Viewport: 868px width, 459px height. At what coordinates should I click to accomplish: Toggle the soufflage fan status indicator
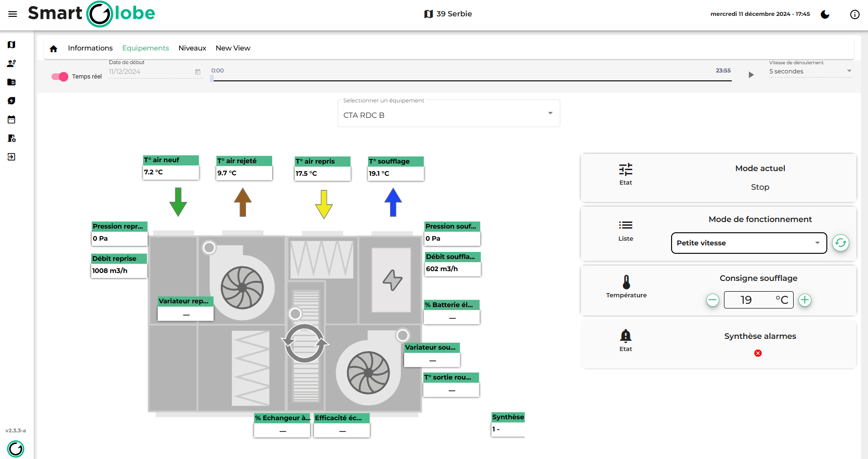[402, 335]
